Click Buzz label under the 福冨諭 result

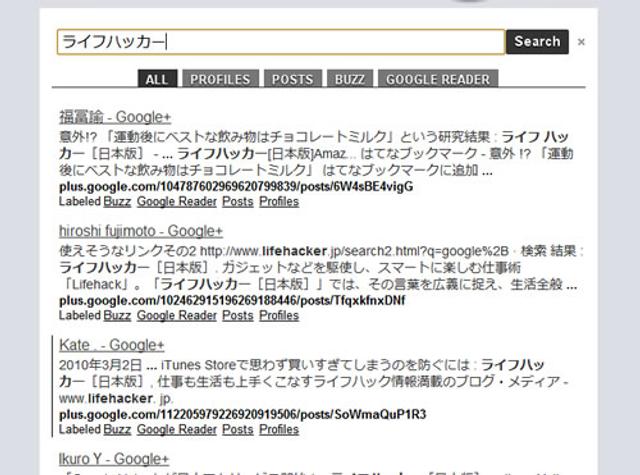point(117,202)
